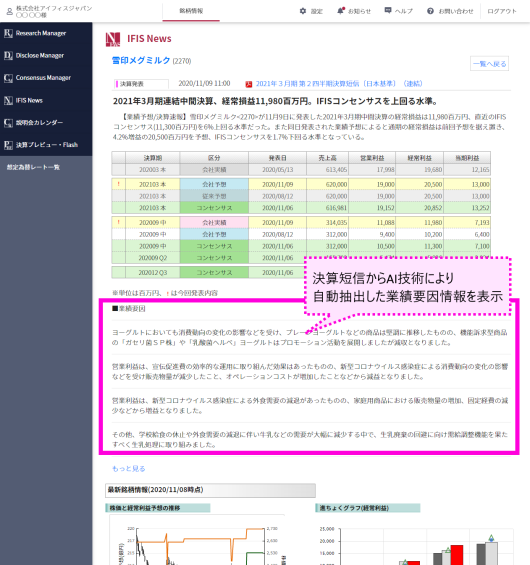Click the ヘルプ link

tap(404, 11)
